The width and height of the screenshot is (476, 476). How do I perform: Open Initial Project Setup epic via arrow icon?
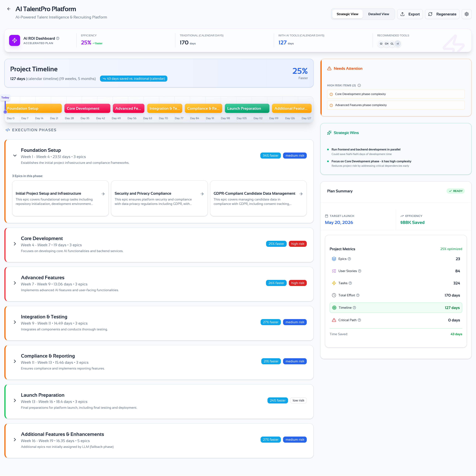point(103,194)
